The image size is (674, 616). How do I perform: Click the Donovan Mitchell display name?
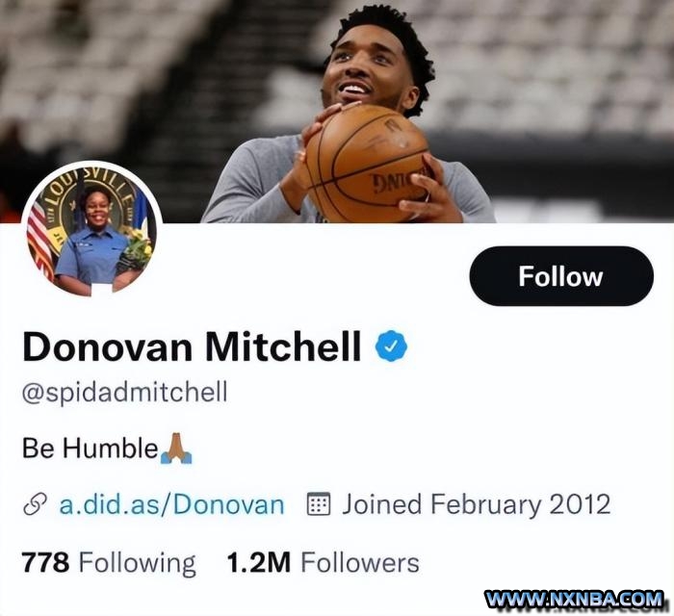[x=192, y=346]
